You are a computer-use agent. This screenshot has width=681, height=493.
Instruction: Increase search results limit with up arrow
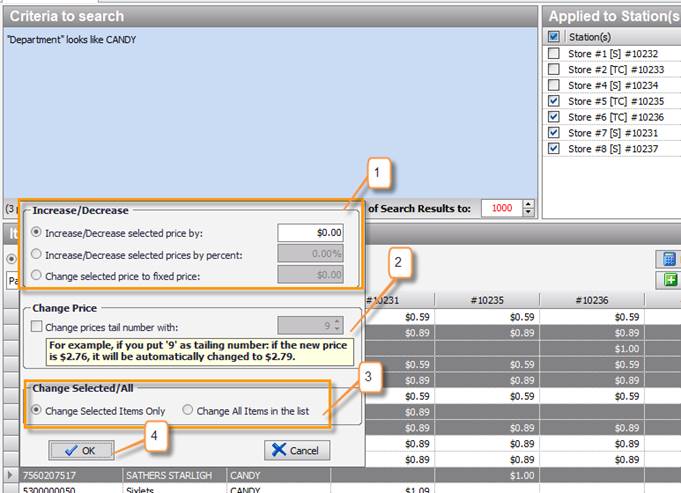click(x=529, y=203)
